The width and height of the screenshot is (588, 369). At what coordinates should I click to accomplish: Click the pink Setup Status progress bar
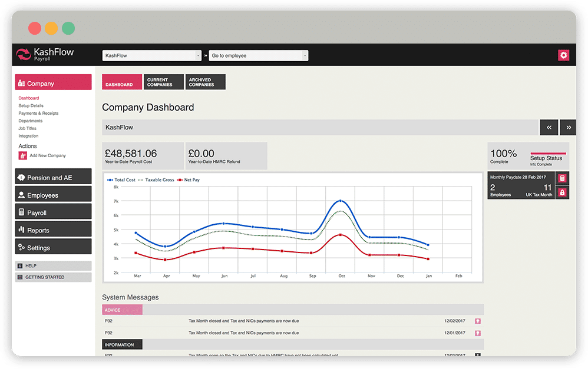[x=548, y=153]
